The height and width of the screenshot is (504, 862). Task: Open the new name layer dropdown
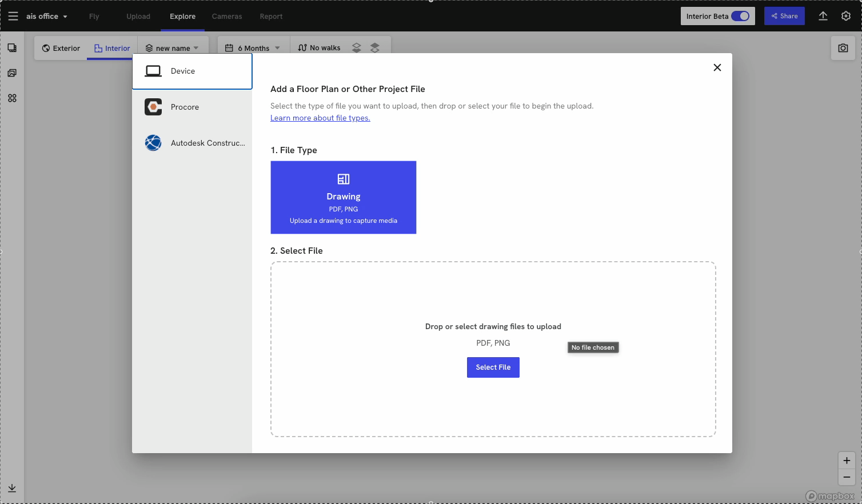point(172,48)
